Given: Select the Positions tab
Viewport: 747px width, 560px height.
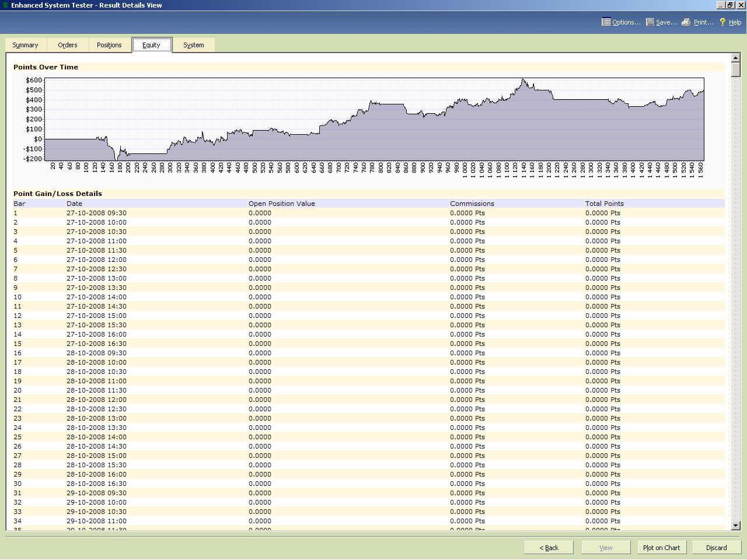Looking at the screenshot, I should [109, 45].
